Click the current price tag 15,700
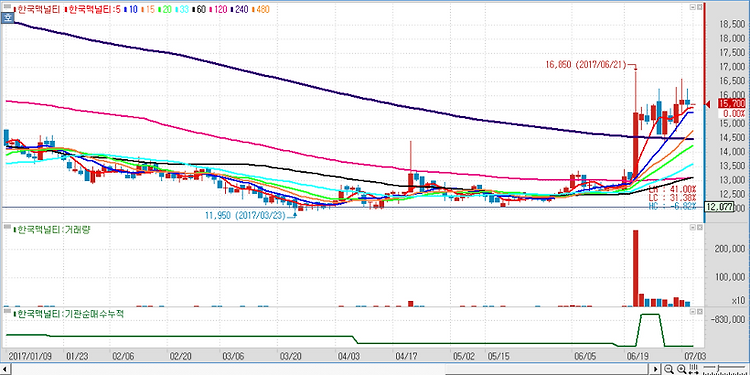Viewport: 750px width, 375px height. [732, 104]
